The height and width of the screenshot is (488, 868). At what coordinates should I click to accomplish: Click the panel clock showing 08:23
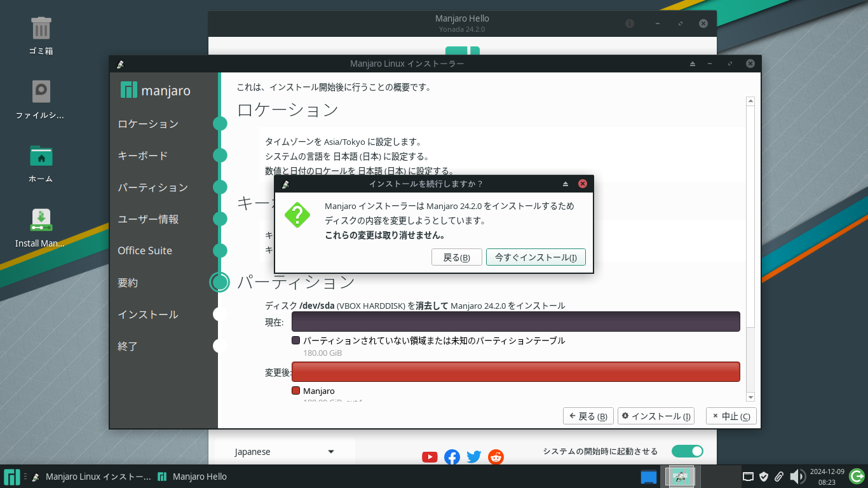827,477
